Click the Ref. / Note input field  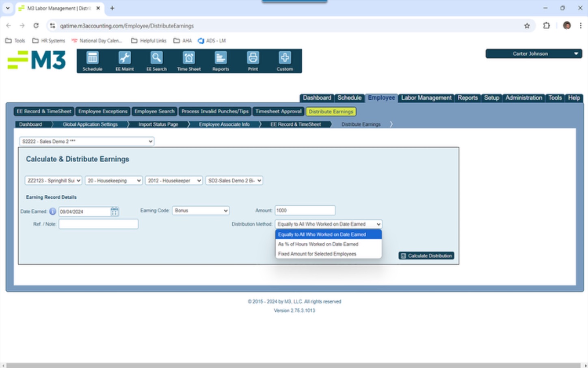coord(98,224)
